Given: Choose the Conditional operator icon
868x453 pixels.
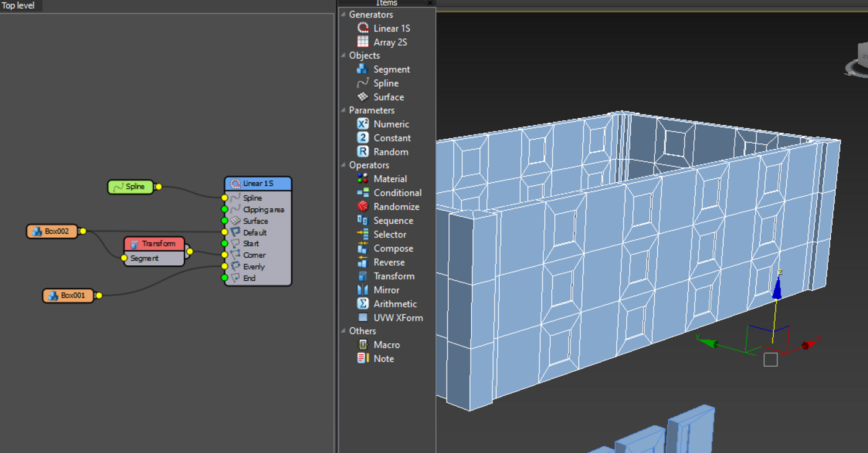Looking at the screenshot, I should 363,193.
